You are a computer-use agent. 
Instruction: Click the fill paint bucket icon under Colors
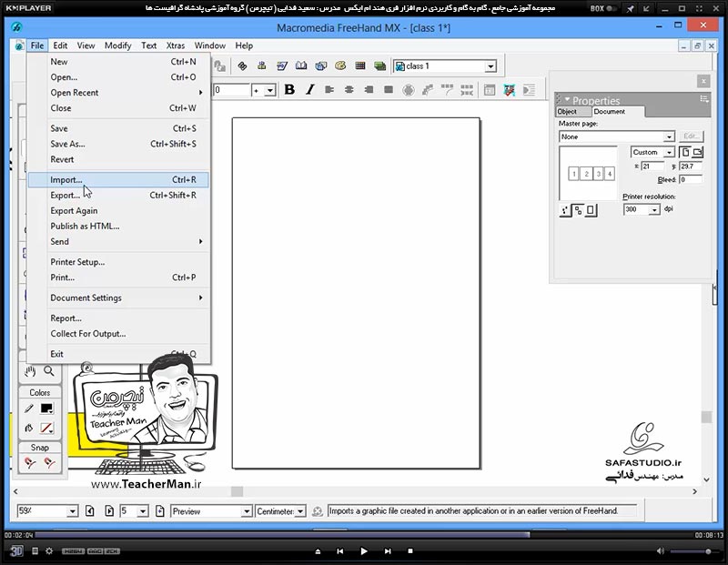(x=29, y=428)
